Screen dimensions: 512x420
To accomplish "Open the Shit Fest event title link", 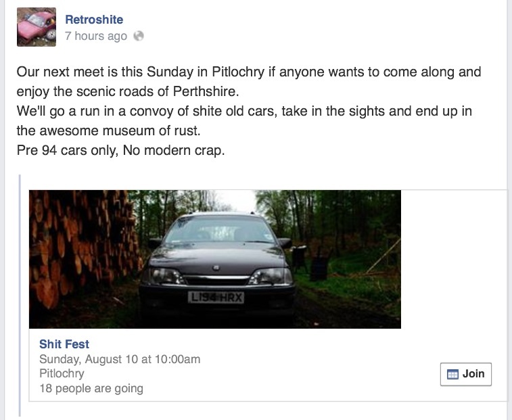I will (x=64, y=344).
